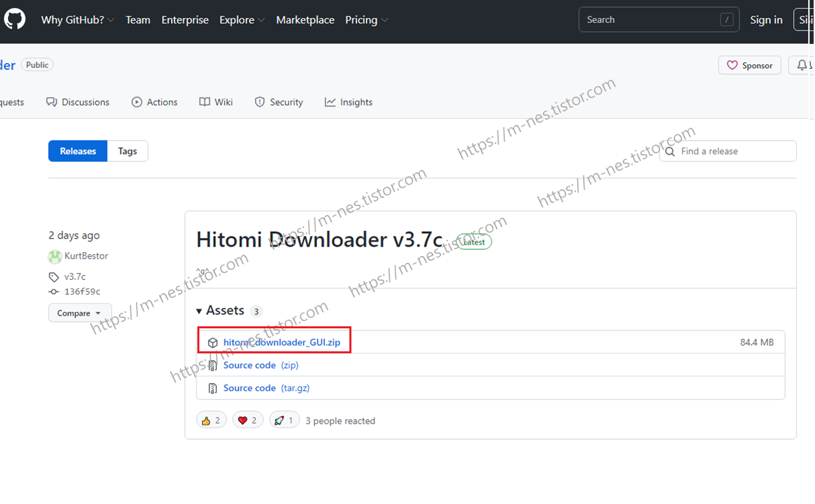Toggle the heart reaction

(x=248, y=420)
